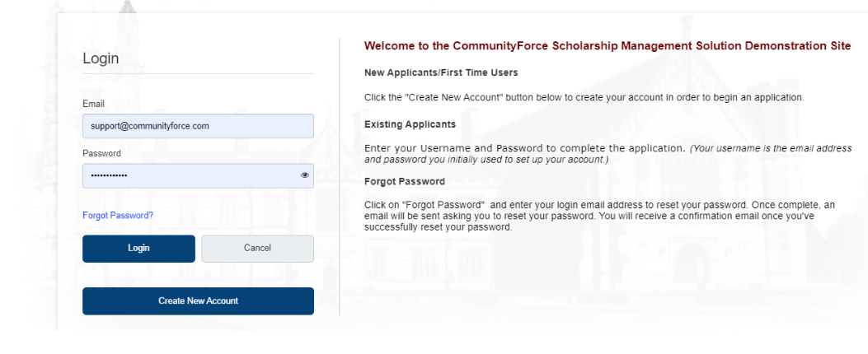The height and width of the screenshot is (354, 868).
Task: Click the vertical divider beside the login form
Action: (x=340, y=176)
